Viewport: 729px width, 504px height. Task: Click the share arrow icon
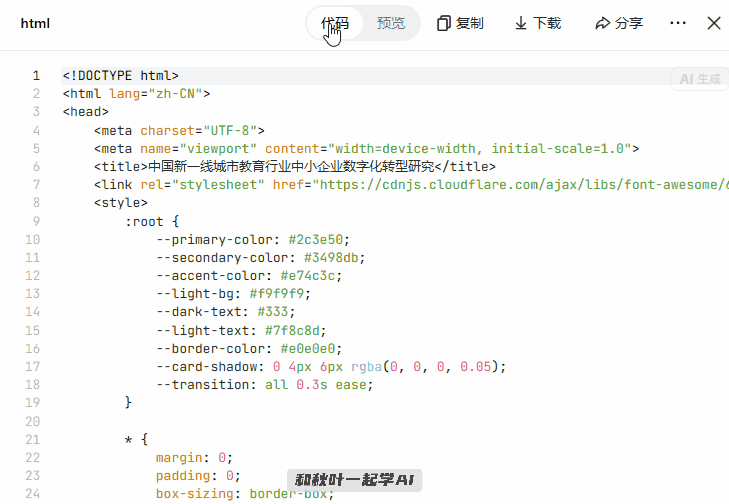tap(602, 23)
